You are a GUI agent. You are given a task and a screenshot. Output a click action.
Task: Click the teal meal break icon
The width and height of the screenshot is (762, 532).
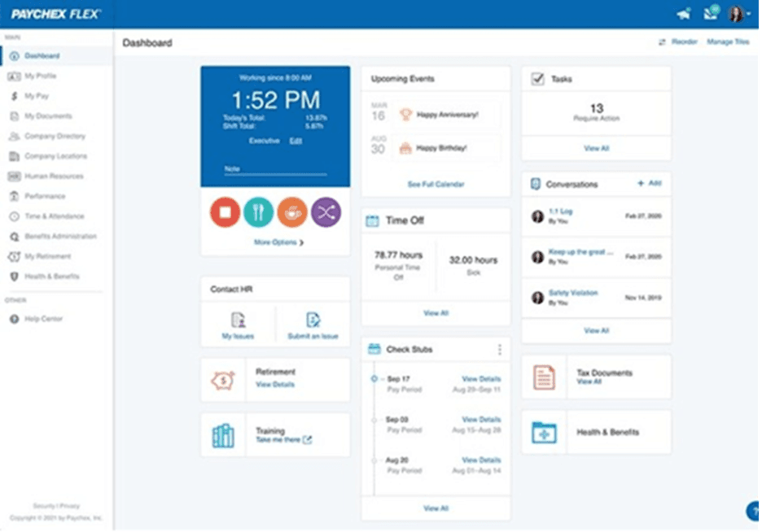259,212
